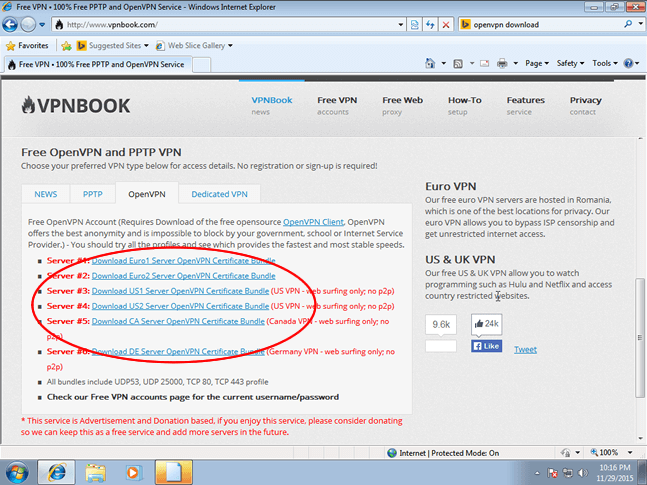This screenshot has width=647, height=485.
Task: Click the Read mail icon
Action: 484,63
